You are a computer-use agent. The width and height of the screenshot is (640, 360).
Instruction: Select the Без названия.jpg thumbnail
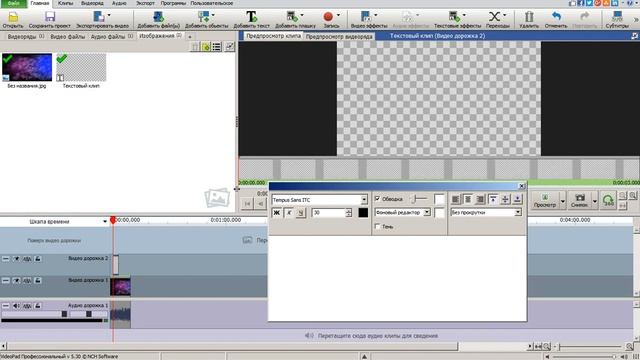pyautogui.click(x=27, y=67)
